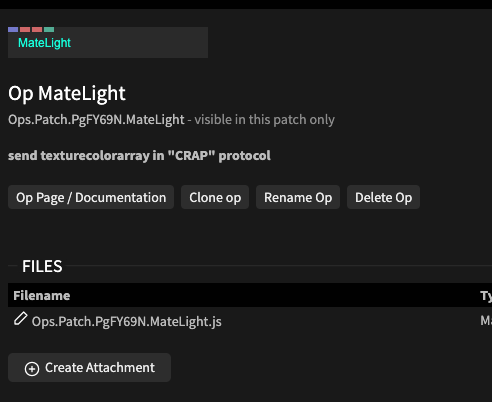Viewport: 492px width, 402px height.
Task: Select the blue input port on MateLight op
Action: (13, 29)
